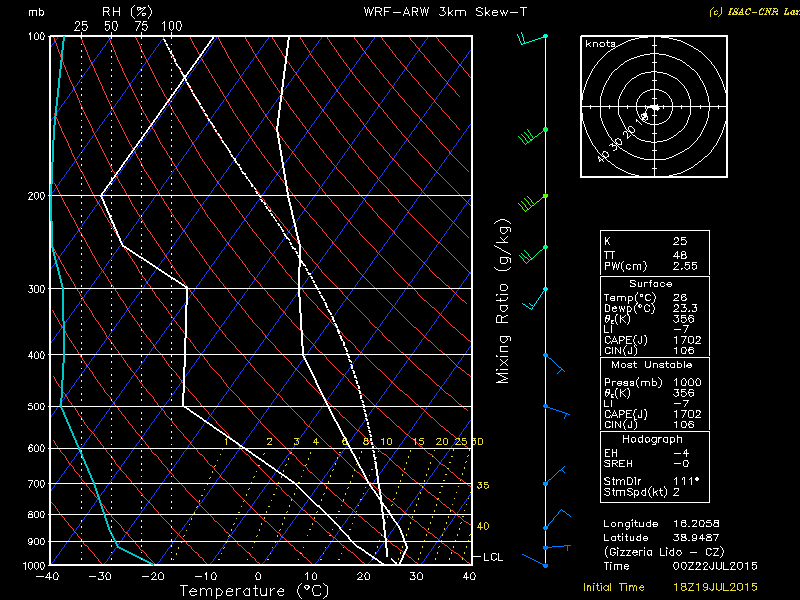Click the StmDir value 111°

click(x=686, y=481)
